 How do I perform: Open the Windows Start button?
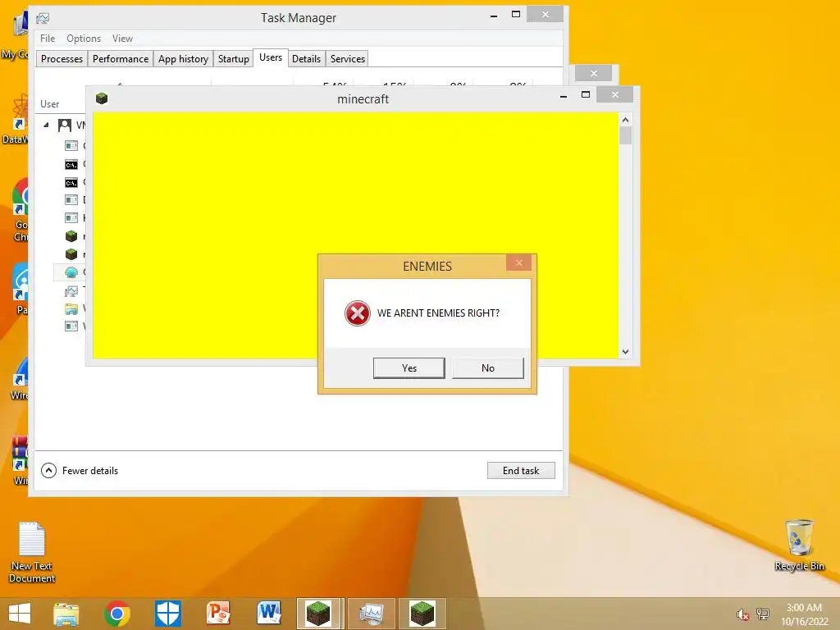coord(20,614)
